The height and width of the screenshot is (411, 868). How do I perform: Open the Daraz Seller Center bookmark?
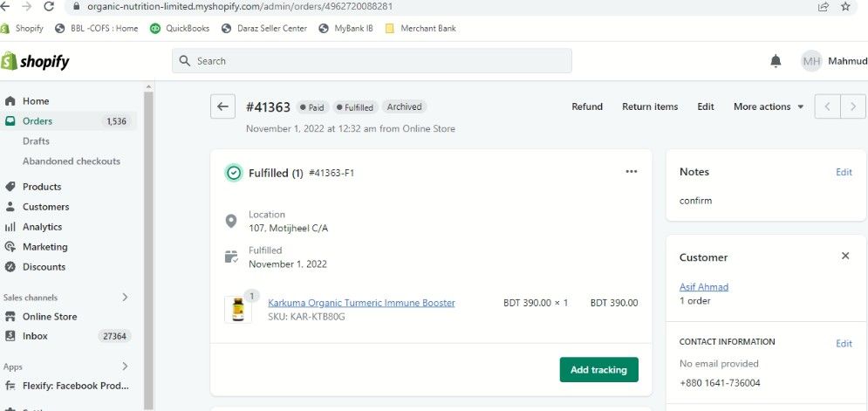(x=264, y=28)
